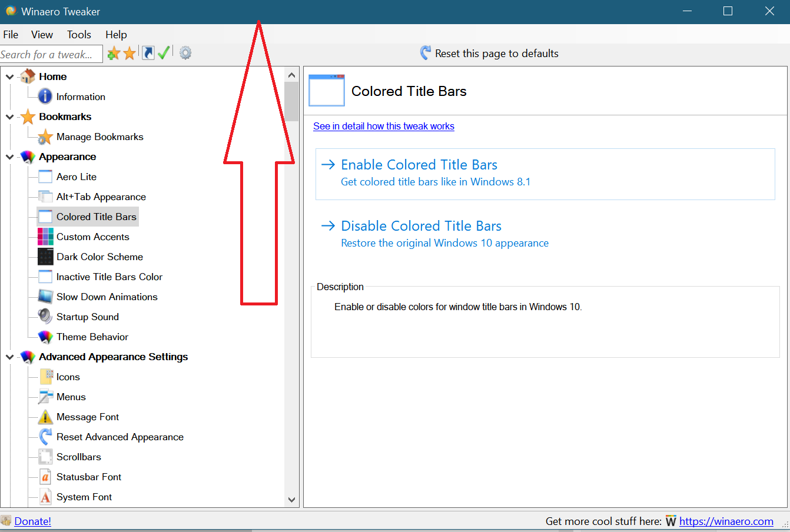Click the Statusbar Font icon
The height and width of the screenshot is (532, 790).
[45, 477]
